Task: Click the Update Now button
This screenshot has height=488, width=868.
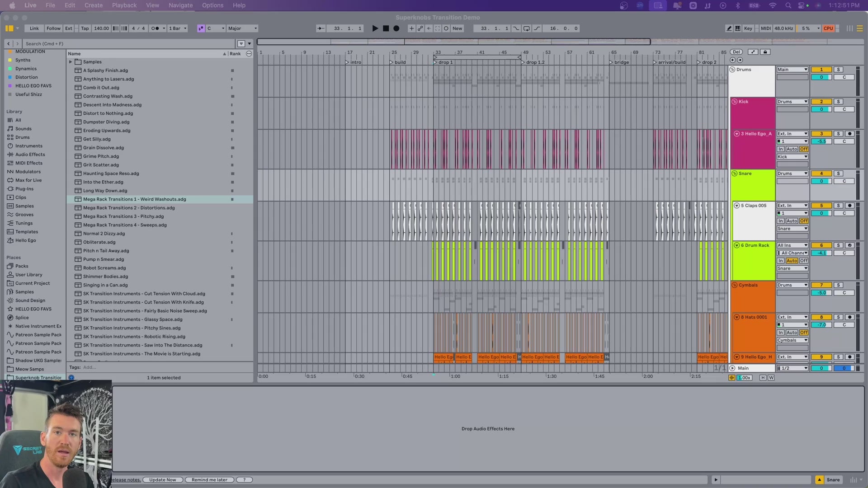Action: click(163, 480)
